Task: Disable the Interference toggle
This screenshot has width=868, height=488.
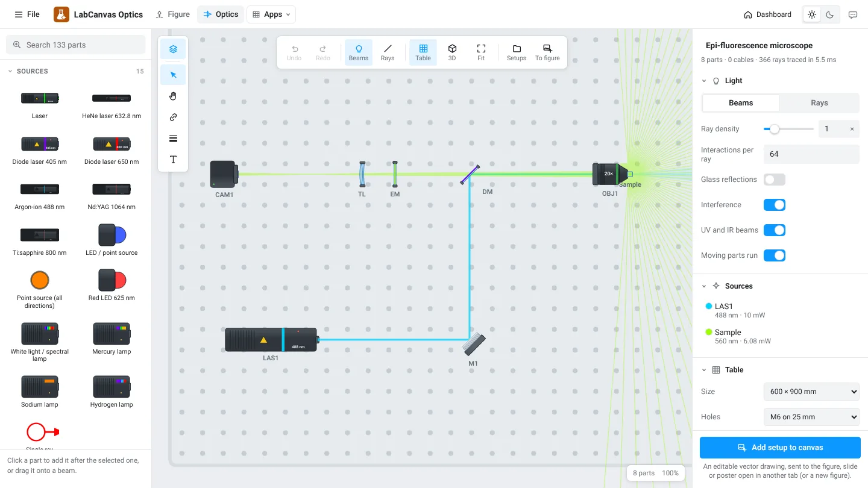Action: pos(775,205)
